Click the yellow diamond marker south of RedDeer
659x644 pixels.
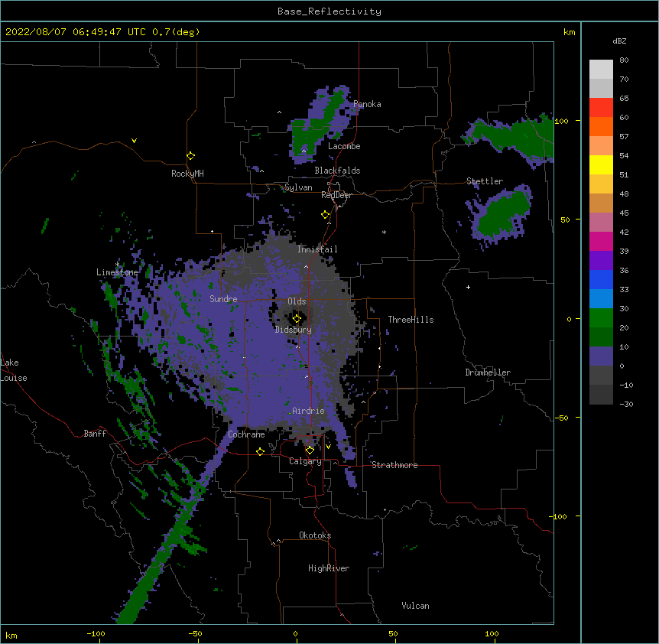[325, 215]
